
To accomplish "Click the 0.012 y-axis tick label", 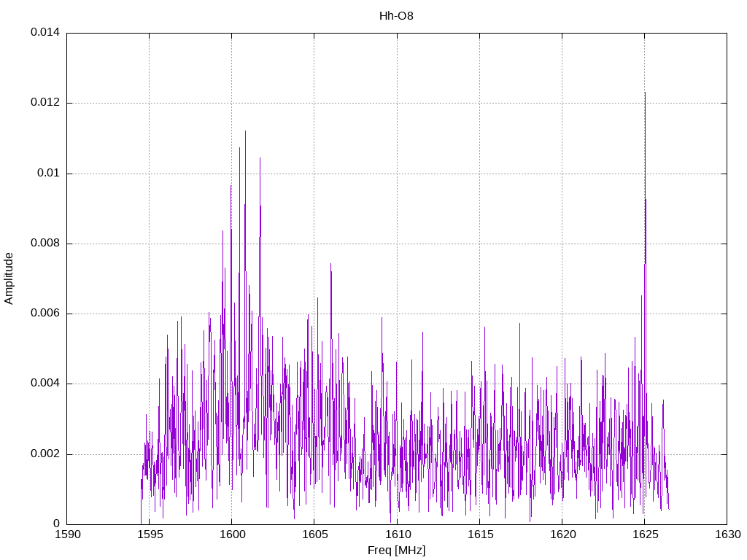I will (44, 103).
